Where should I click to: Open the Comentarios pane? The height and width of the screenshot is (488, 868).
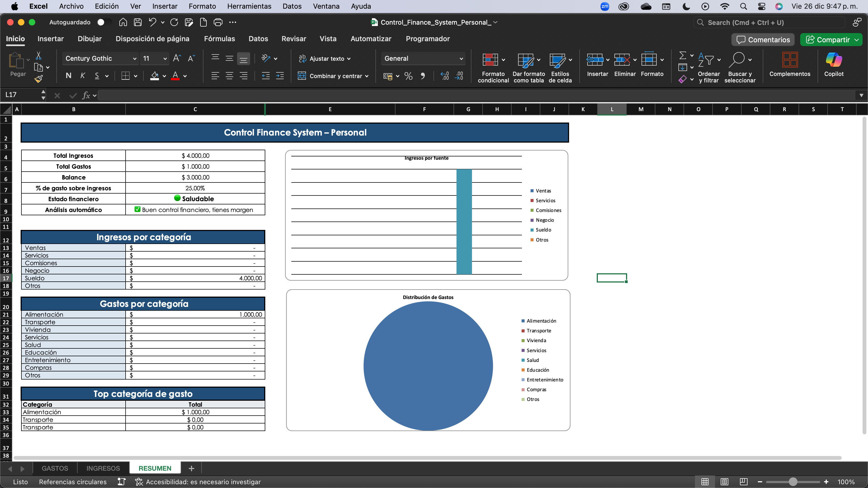click(762, 39)
